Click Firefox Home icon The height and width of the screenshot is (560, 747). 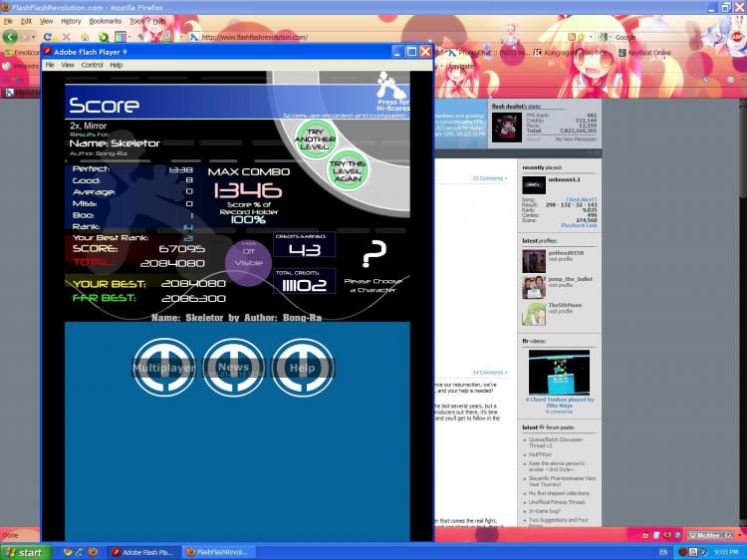[x=85, y=37]
